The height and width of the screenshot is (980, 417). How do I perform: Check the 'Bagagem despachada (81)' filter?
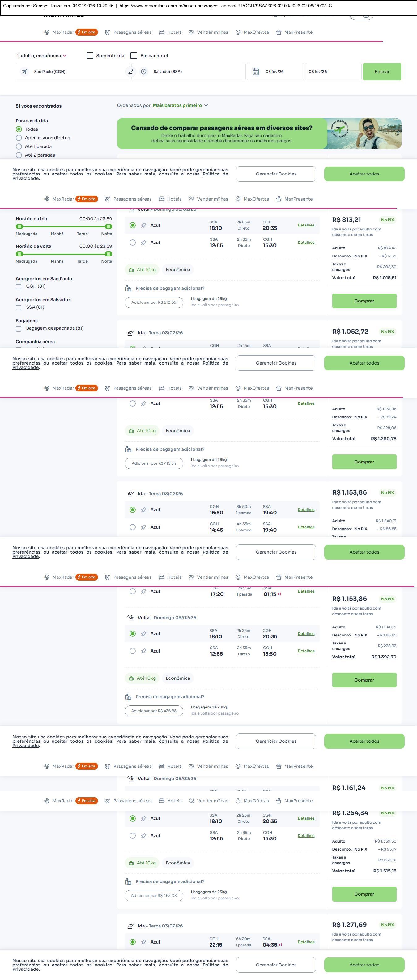click(x=19, y=328)
